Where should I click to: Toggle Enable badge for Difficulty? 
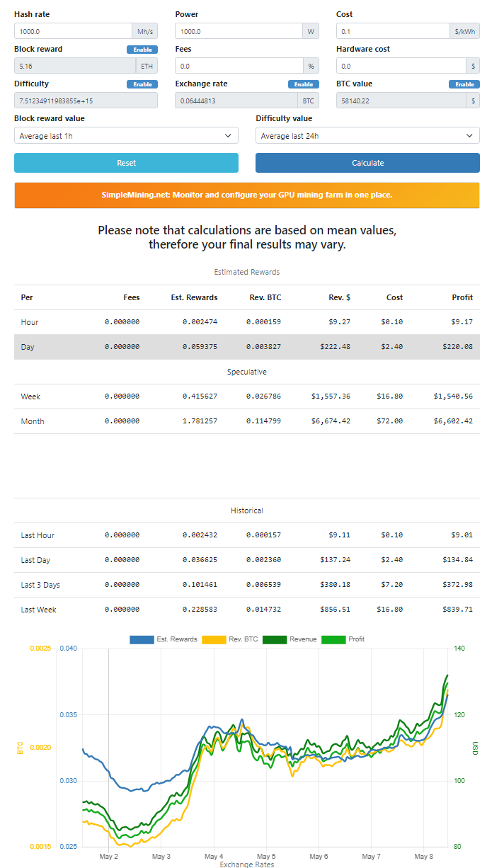pyautogui.click(x=142, y=84)
